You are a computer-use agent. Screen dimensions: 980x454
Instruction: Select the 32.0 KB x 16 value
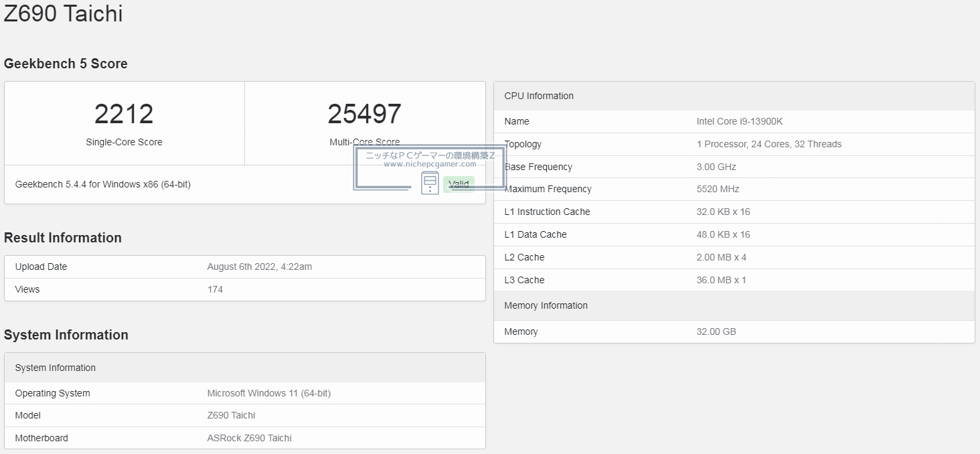(x=724, y=212)
